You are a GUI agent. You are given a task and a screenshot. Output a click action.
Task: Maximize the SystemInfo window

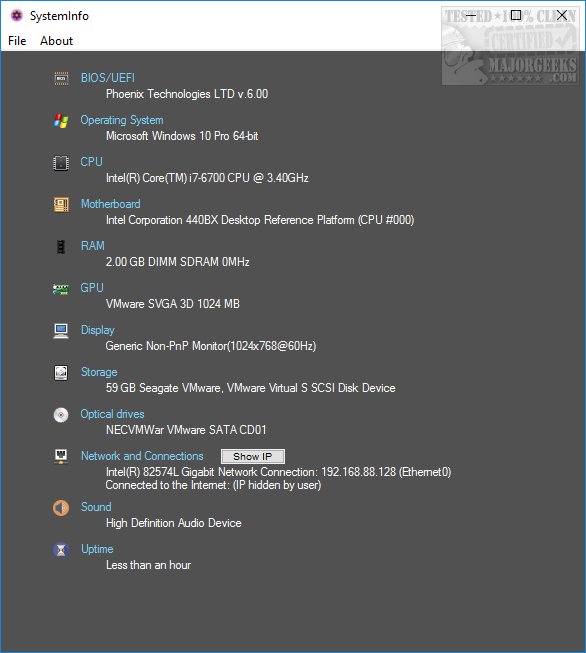pyautogui.click(x=516, y=16)
